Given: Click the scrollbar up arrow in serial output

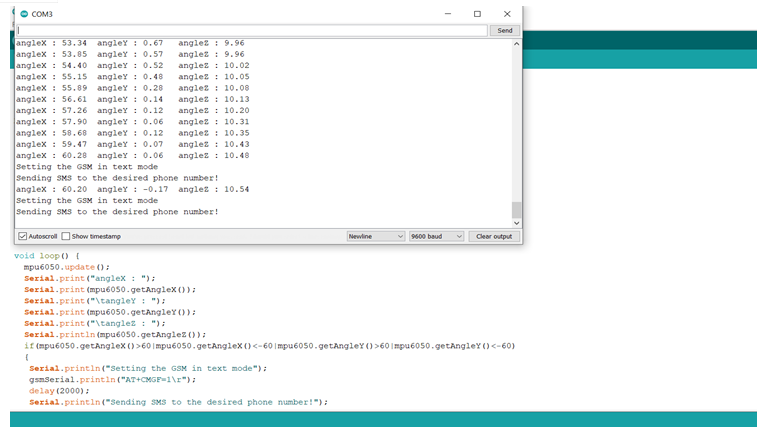Looking at the screenshot, I should click(x=516, y=44).
